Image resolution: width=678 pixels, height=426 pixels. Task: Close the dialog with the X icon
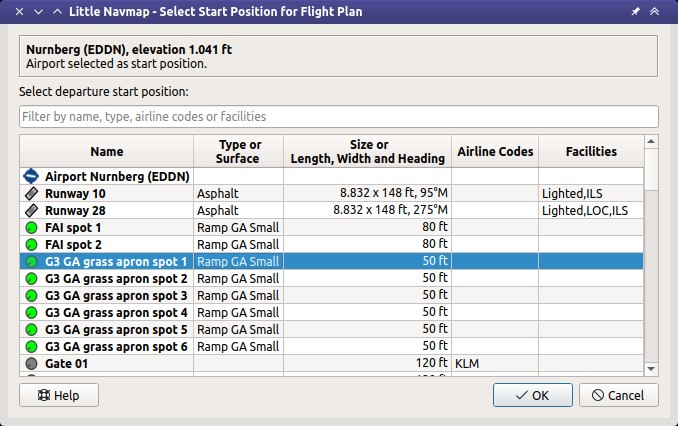tap(19, 12)
